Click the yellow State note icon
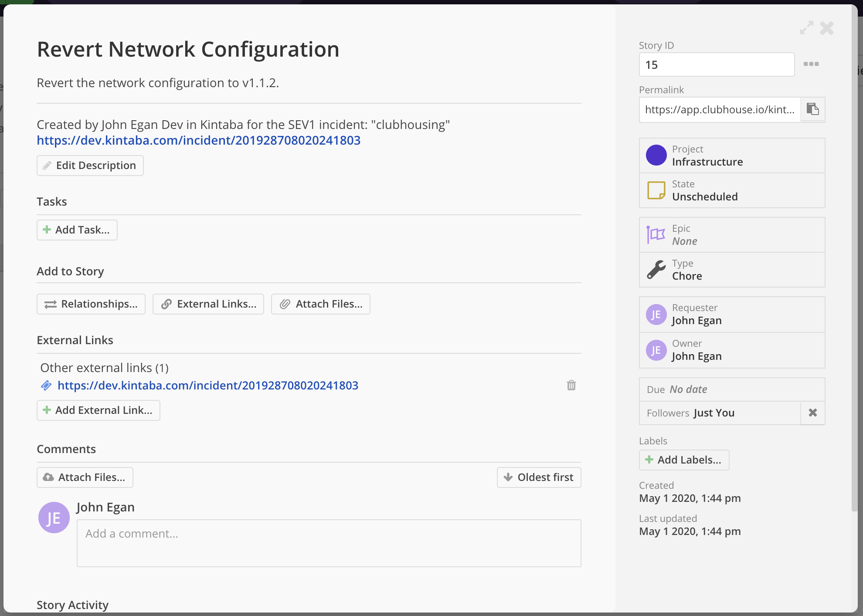The image size is (863, 616). (x=656, y=190)
